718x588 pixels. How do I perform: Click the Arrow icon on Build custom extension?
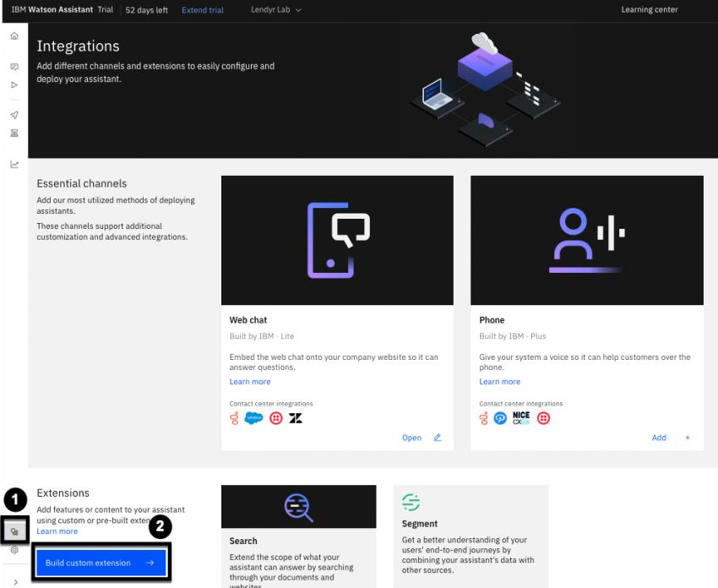150,563
